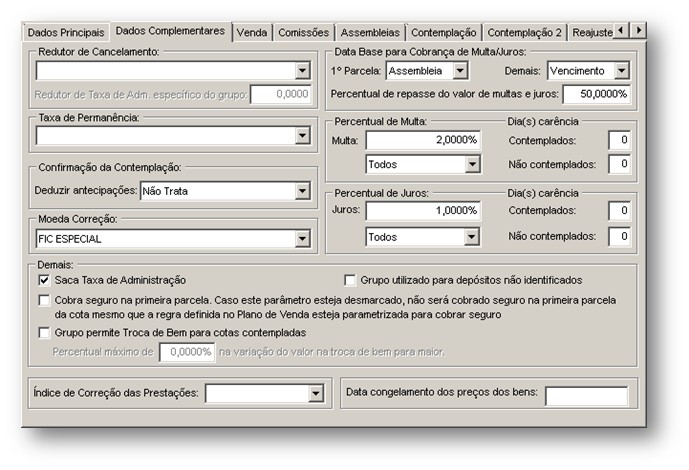Open the Moeda Correção dropdown
Screen dimensions: 689x470
[x=302, y=239]
